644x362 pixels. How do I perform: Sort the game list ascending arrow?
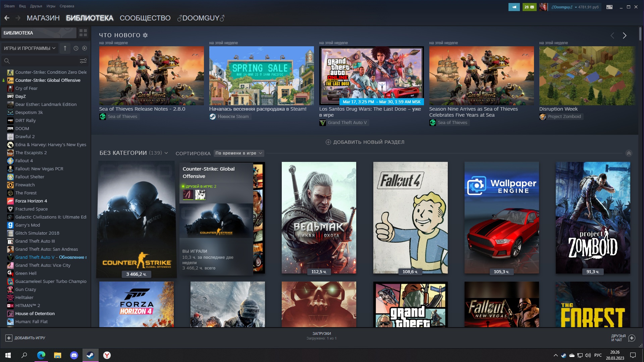coord(65,48)
